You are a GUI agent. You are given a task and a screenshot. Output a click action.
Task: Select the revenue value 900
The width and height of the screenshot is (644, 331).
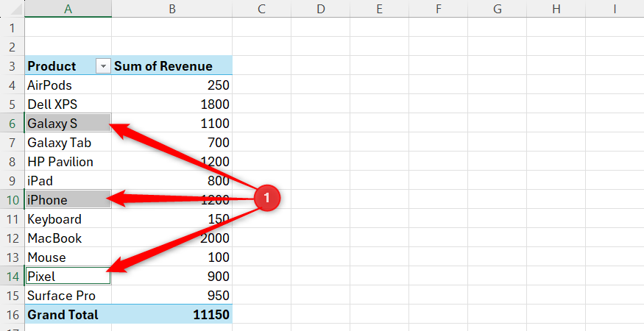pyautogui.click(x=171, y=276)
